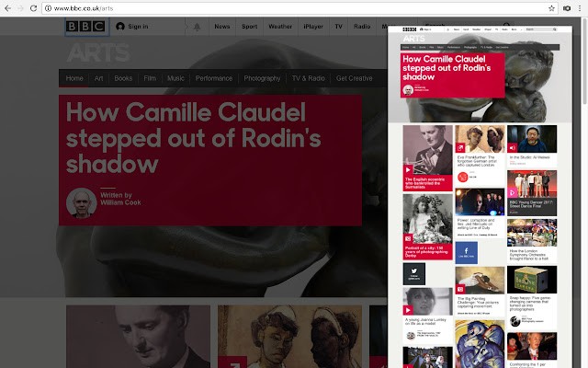Select the Home tab in Arts navigation
588x368 pixels.
(74, 78)
